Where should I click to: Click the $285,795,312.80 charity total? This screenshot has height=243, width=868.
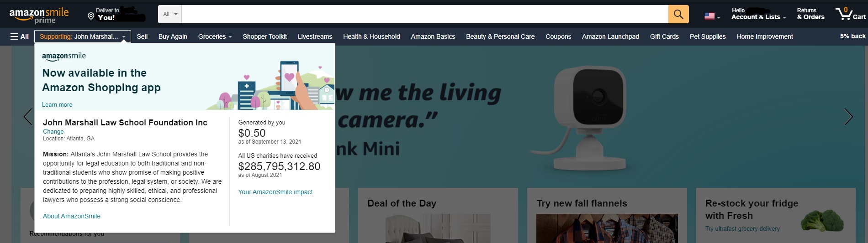[x=279, y=166]
